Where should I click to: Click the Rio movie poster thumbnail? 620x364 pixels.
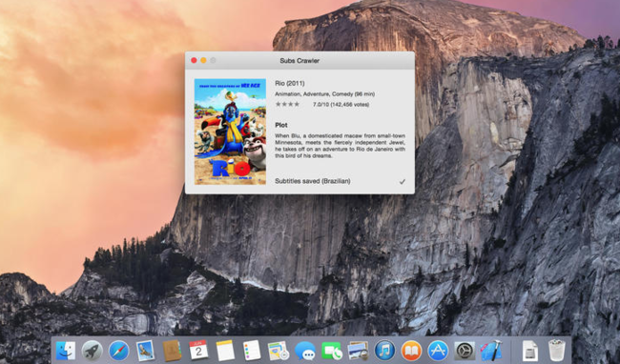230,131
